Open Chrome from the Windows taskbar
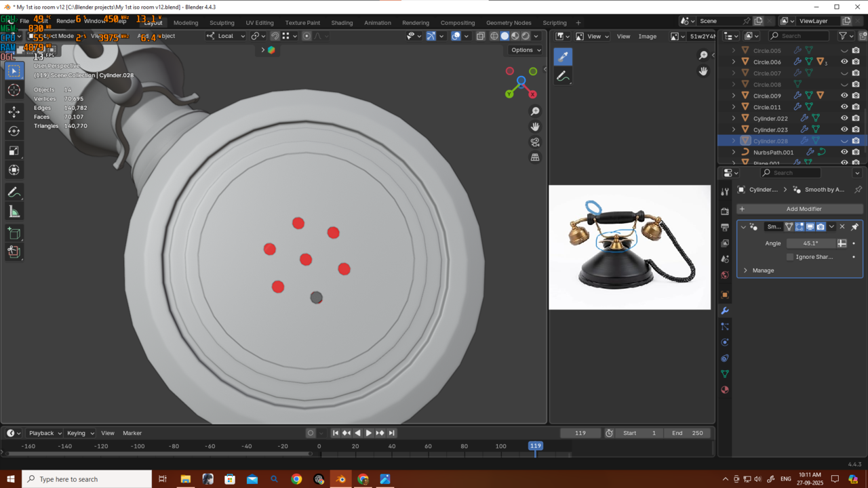Viewport: 868px width, 488px height. (296, 479)
